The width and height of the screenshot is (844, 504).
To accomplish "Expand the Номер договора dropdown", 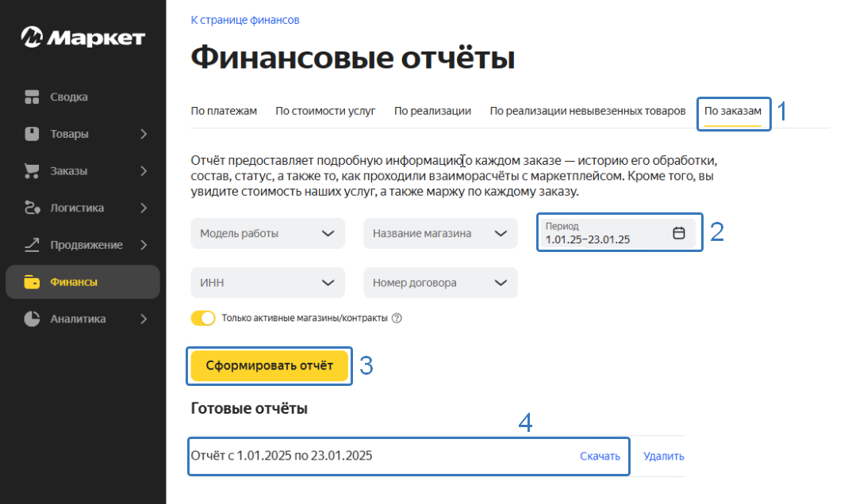I will (x=440, y=283).
